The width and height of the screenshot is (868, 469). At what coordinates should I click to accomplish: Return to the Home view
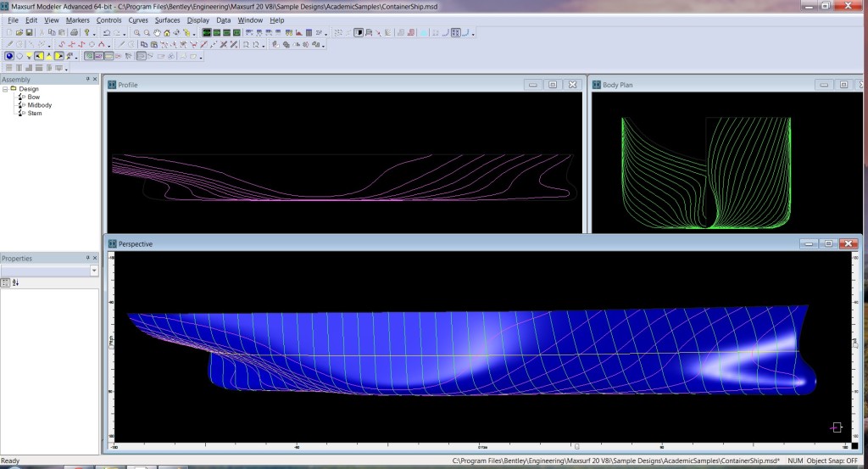click(167, 33)
